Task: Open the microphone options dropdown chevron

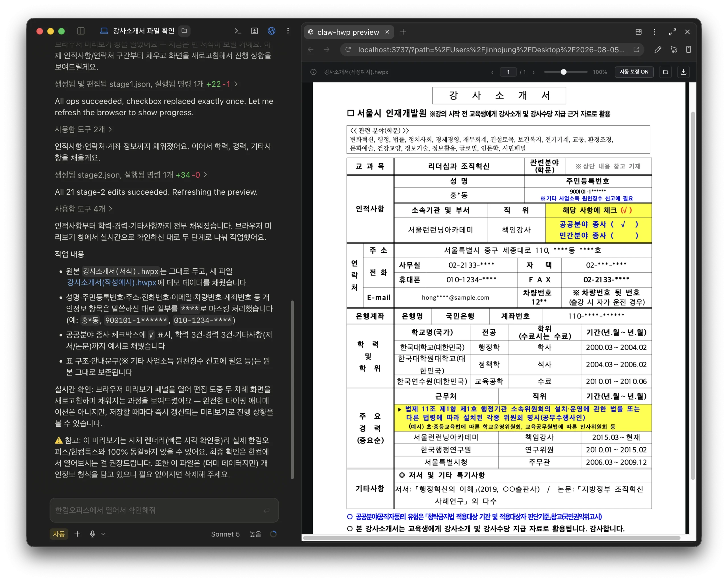Action: click(103, 534)
